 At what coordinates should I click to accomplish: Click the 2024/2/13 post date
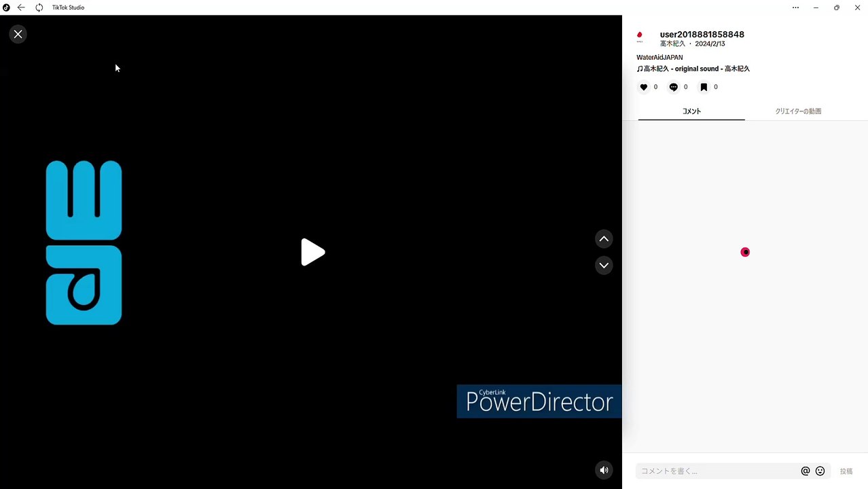[x=710, y=43]
